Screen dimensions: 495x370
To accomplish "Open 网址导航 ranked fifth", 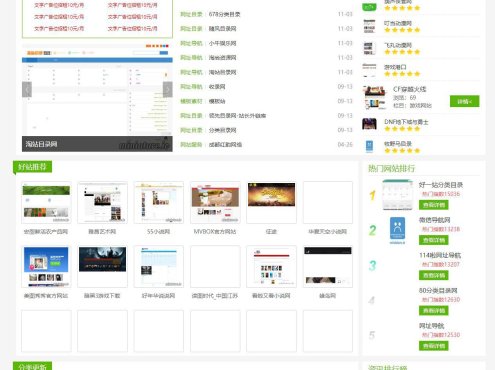I will pos(431,326).
